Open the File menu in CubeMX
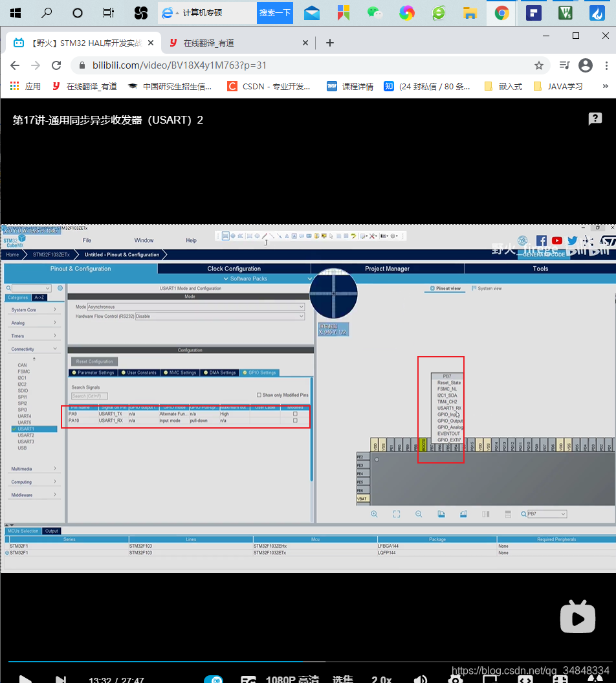The width and height of the screenshot is (616, 683). pyautogui.click(x=87, y=240)
